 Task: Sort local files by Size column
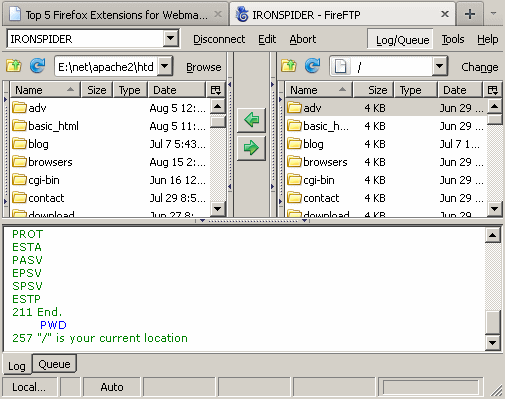[x=97, y=90]
